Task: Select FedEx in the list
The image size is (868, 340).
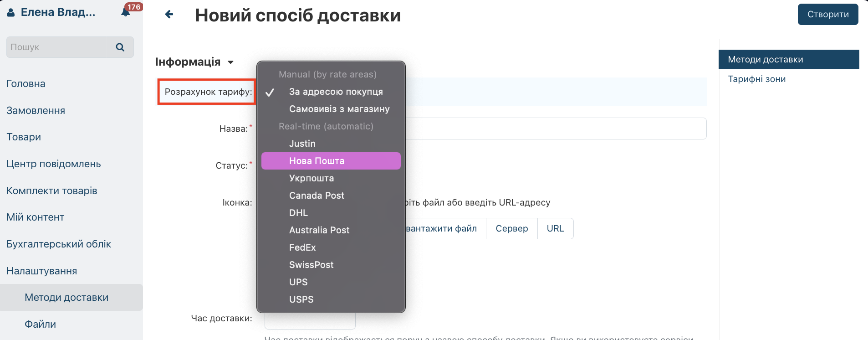Action: (x=302, y=247)
